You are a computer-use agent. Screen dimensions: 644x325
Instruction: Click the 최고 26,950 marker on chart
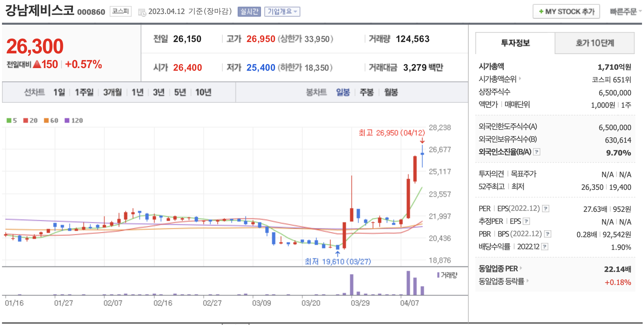pos(392,133)
